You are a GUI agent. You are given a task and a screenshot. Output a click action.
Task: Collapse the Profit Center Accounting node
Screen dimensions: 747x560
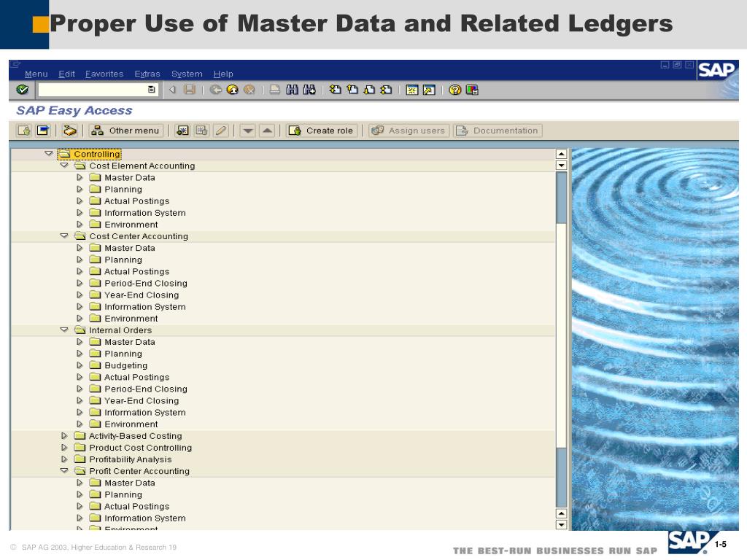click(x=64, y=470)
